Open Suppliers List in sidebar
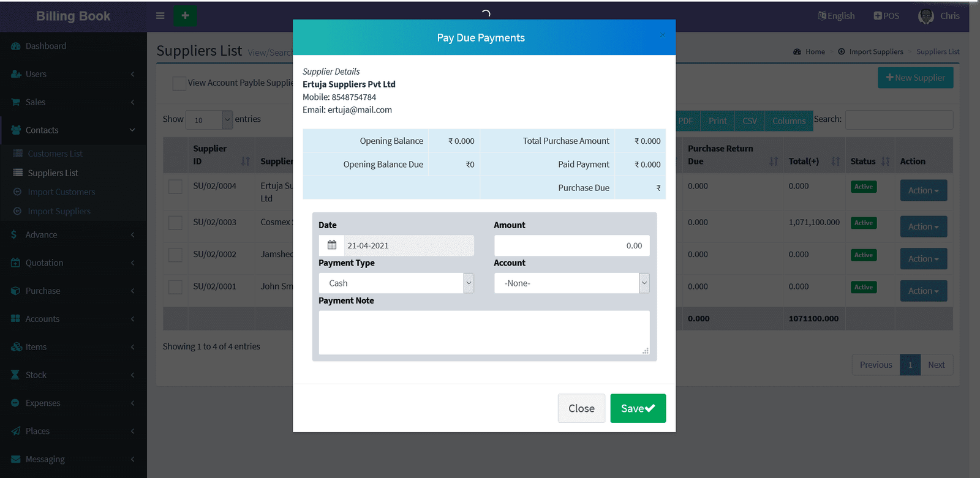This screenshot has width=980, height=478. (53, 173)
